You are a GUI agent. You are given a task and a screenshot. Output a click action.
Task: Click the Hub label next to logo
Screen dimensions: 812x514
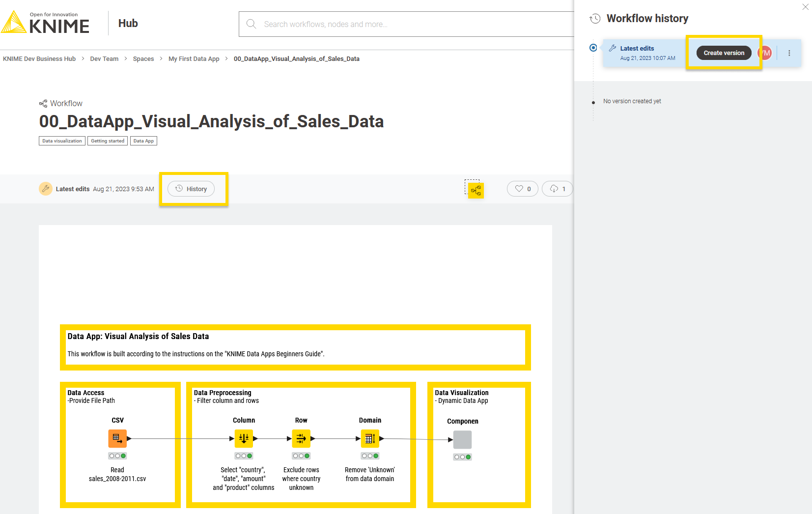(x=128, y=23)
